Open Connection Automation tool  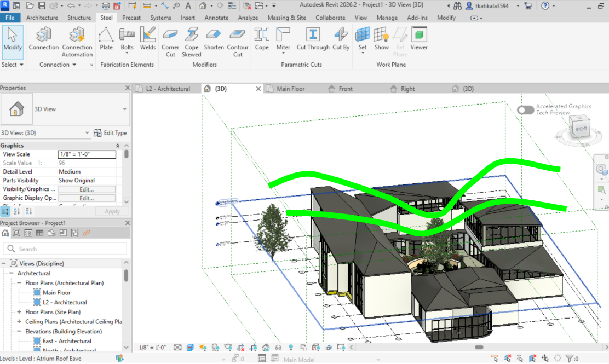pyautogui.click(x=77, y=42)
